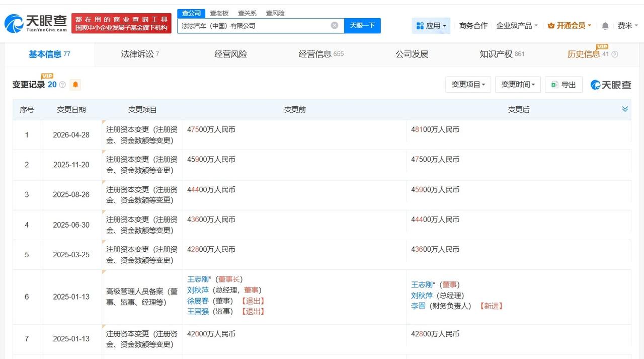Viewport: 644px width, 359px height.
Task: Open 刘秋萍 link in the 变更前 column
Action: click(198, 290)
